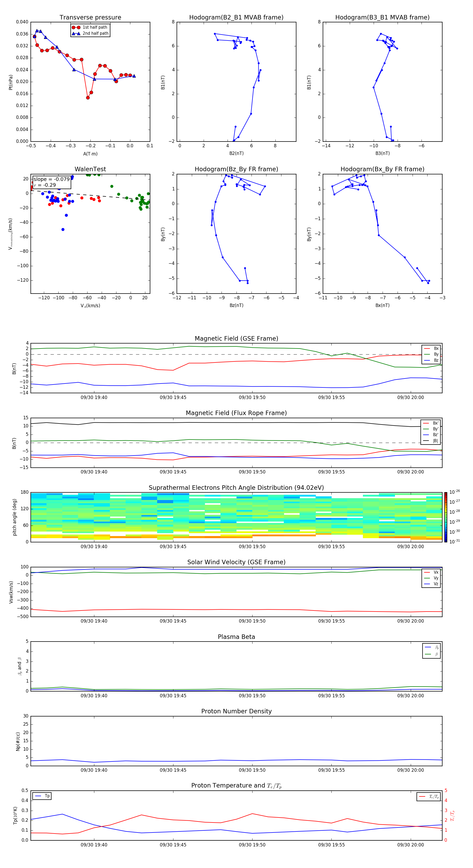Screen dimensions: 473x868
Task: Click 'Hodogram(Bz_By FR frame)' title
Action: coord(236,169)
